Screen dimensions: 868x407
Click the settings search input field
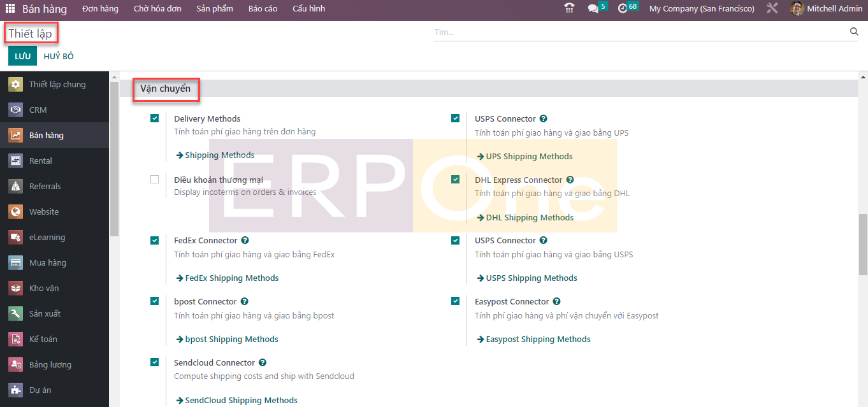637,32
